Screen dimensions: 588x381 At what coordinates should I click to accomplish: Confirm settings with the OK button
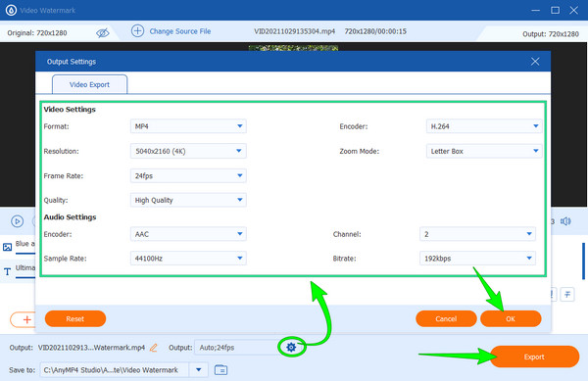[x=511, y=319]
